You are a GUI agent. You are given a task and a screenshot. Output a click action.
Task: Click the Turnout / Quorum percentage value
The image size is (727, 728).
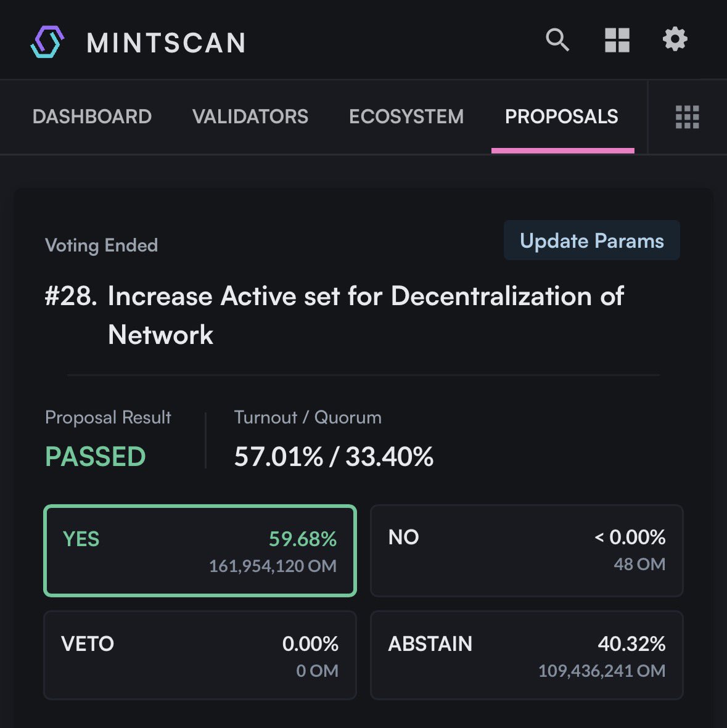tap(334, 457)
